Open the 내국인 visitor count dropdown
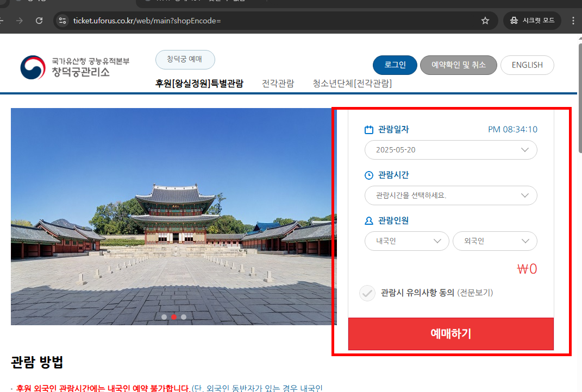Screen dimensions: 582x392 406,241
